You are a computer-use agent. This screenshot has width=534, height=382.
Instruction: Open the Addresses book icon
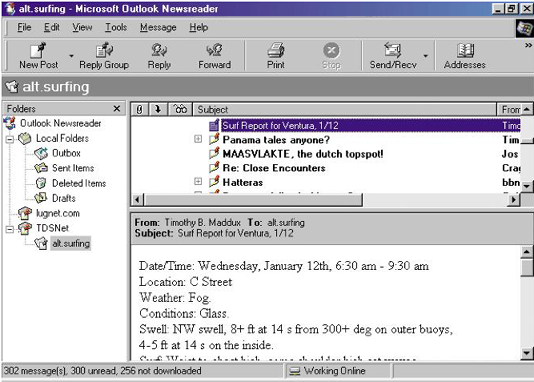click(x=465, y=50)
